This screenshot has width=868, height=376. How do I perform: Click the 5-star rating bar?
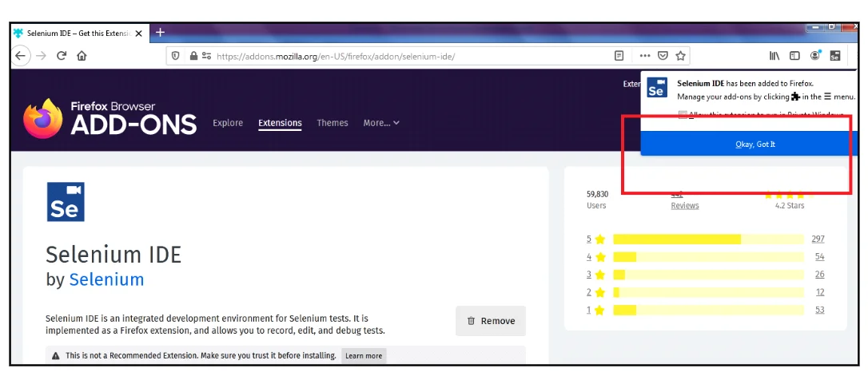tap(709, 239)
